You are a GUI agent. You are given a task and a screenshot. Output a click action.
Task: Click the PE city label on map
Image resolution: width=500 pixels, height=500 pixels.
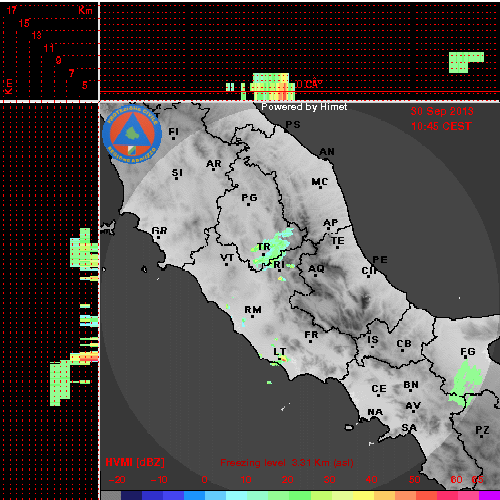380,259
